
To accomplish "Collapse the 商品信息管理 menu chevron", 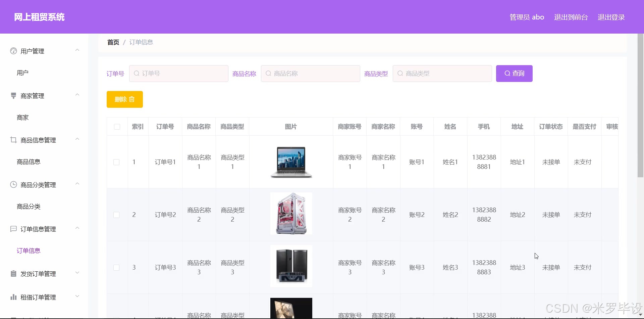I will (x=77, y=139).
